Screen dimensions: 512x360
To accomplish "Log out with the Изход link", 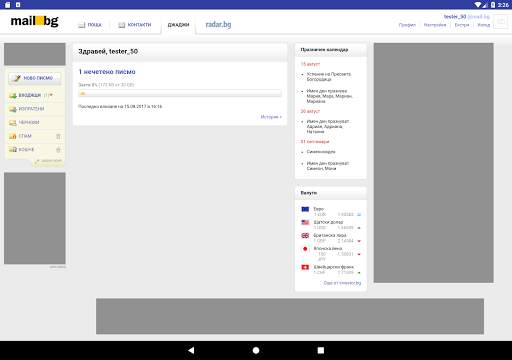I will pyautogui.click(x=483, y=25).
